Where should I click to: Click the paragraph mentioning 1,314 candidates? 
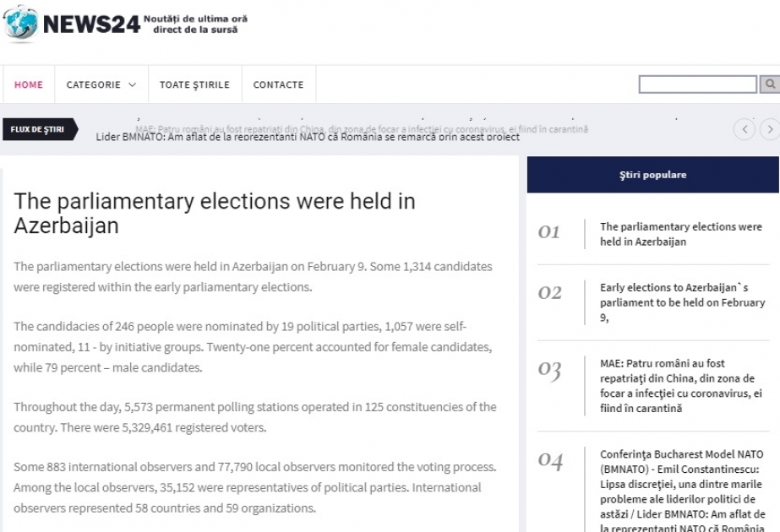(253, 277)
